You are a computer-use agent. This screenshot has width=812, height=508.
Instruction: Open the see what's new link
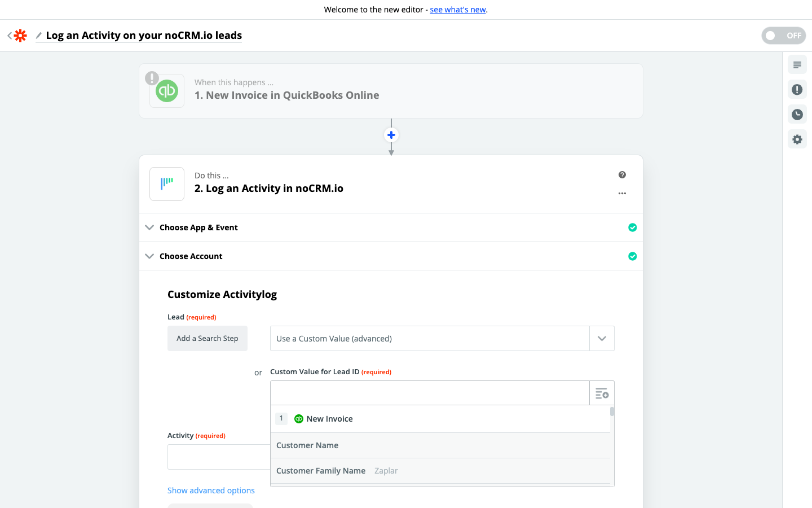click(x=458, y=10)
